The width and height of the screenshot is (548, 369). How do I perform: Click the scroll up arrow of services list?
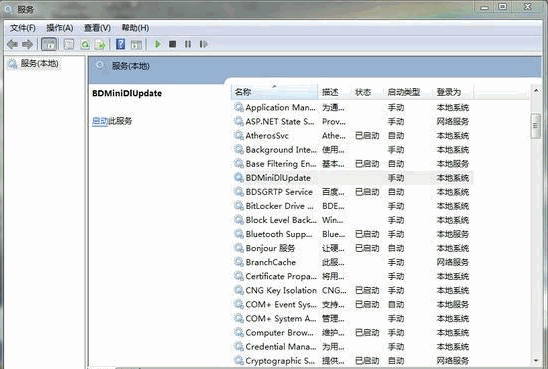pyautogui.click(x=536, y=91)
